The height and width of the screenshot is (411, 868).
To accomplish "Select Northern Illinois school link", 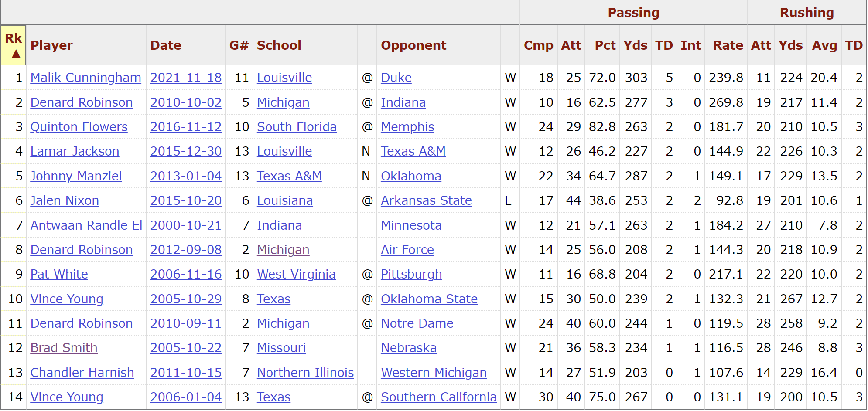I will point(305,373).
